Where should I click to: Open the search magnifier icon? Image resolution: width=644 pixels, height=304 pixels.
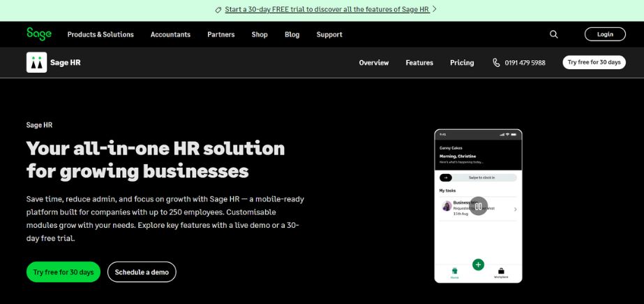coord(553,34)
